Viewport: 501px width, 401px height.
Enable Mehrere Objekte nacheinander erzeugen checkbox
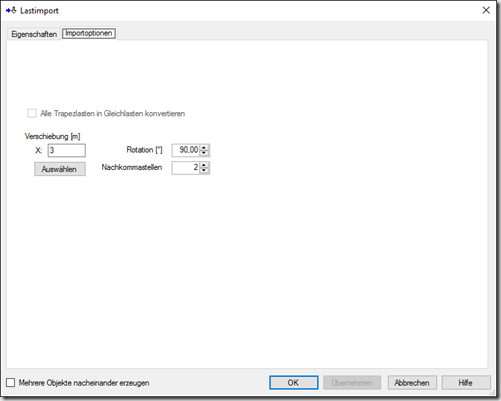11,382
